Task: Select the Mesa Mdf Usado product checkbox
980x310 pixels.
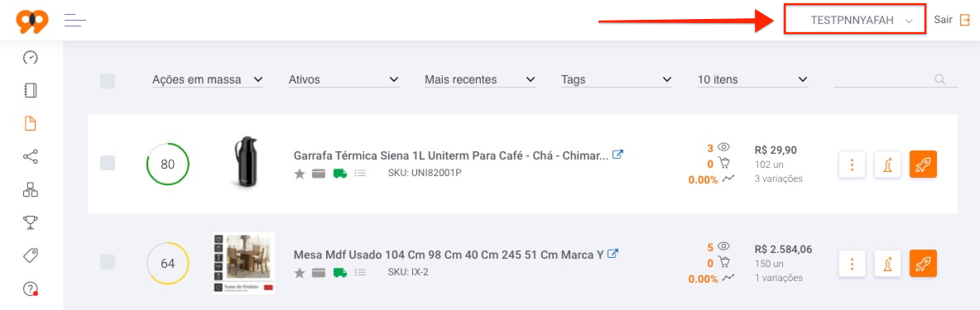Action: click(108, 262)
